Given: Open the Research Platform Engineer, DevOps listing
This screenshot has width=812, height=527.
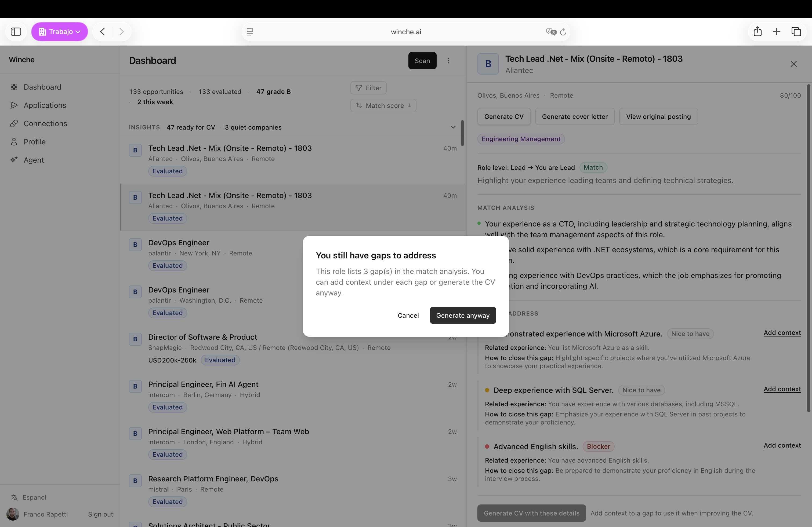Looking at the screenshot, I should [x=293, y=490].
